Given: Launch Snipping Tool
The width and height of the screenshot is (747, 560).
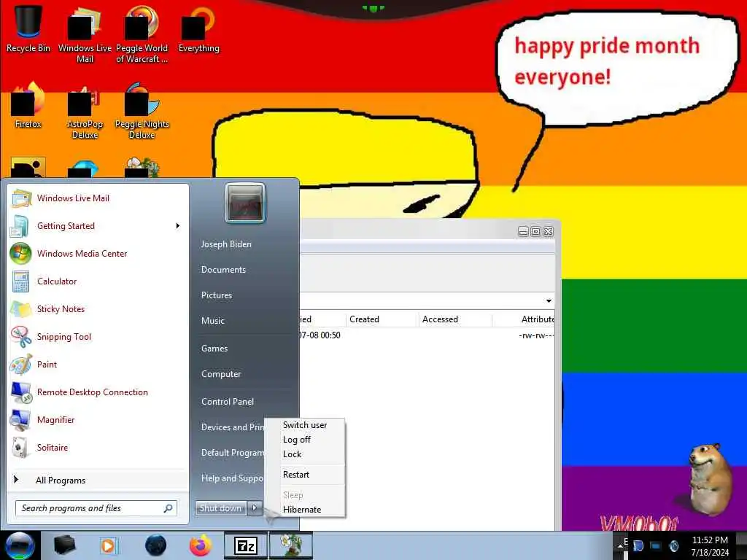Looking at the screenshot, I should pyautogui.click(x=98, y=336).
